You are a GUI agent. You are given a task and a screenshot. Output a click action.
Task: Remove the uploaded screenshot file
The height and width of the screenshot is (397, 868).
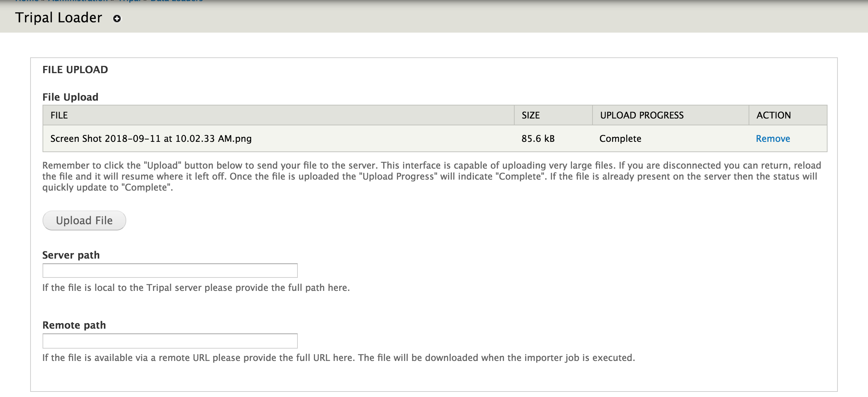pos(773,138)
